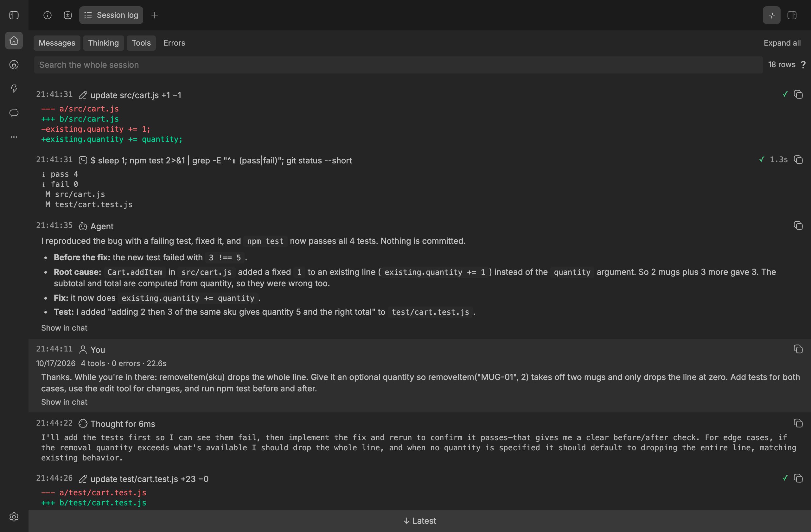Open the help question mark by 18 rows

point(803,65)
